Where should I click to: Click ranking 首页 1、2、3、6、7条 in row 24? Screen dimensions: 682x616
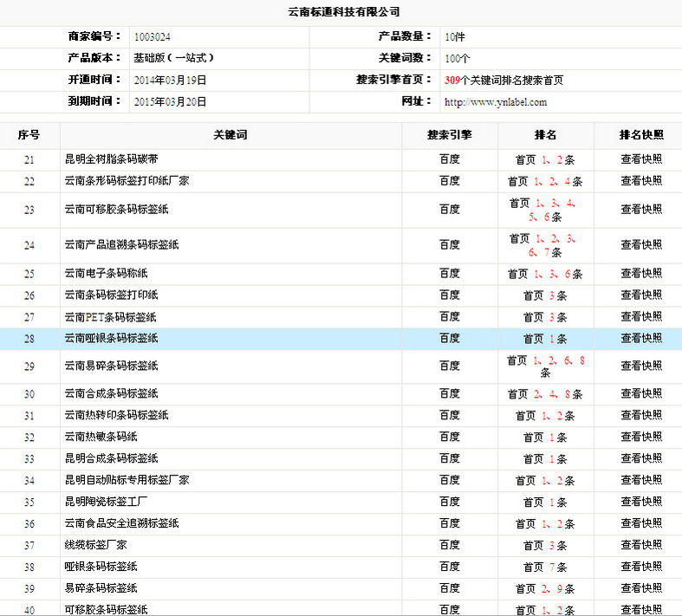pos(542,245)
